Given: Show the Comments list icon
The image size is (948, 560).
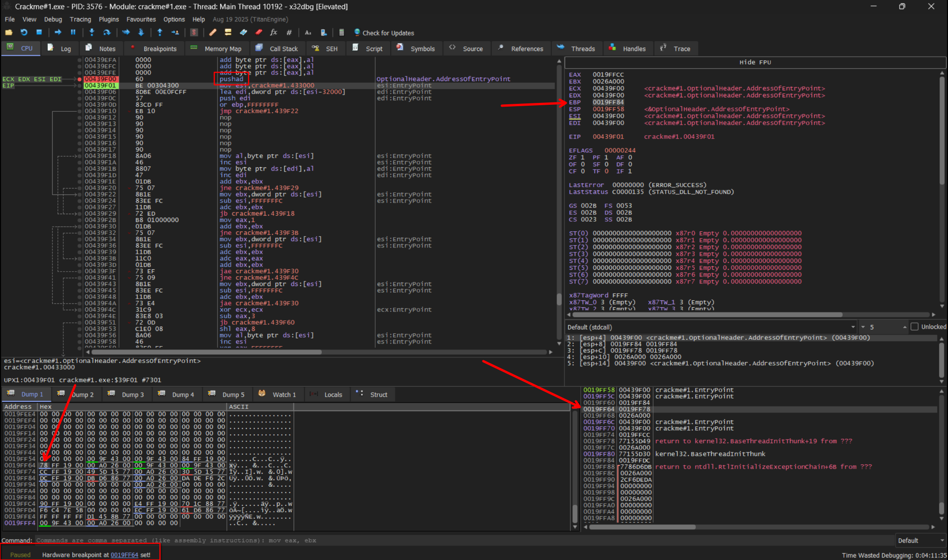Looking at the screenshot, I should coord(228,32).
